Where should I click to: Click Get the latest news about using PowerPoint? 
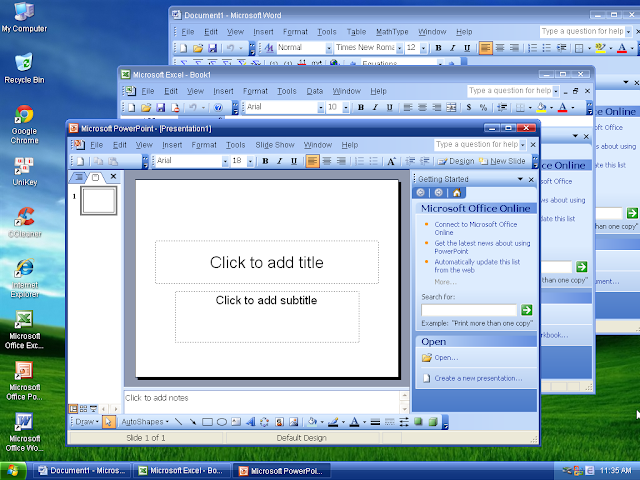click(482, 247)
